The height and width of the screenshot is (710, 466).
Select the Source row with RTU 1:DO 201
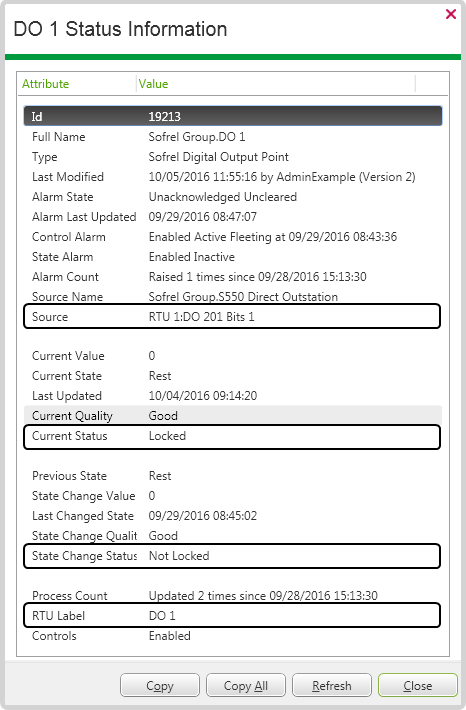[232, 316]
